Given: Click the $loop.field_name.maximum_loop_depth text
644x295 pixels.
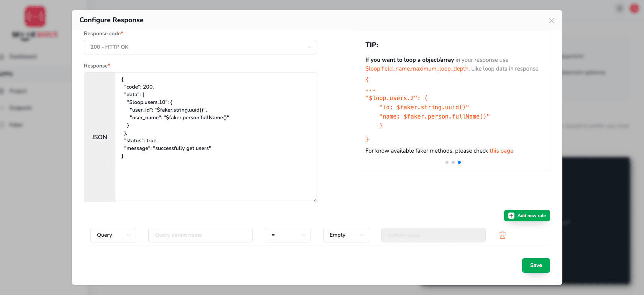Looking at the screenshot, I should (x=417, y=69).
